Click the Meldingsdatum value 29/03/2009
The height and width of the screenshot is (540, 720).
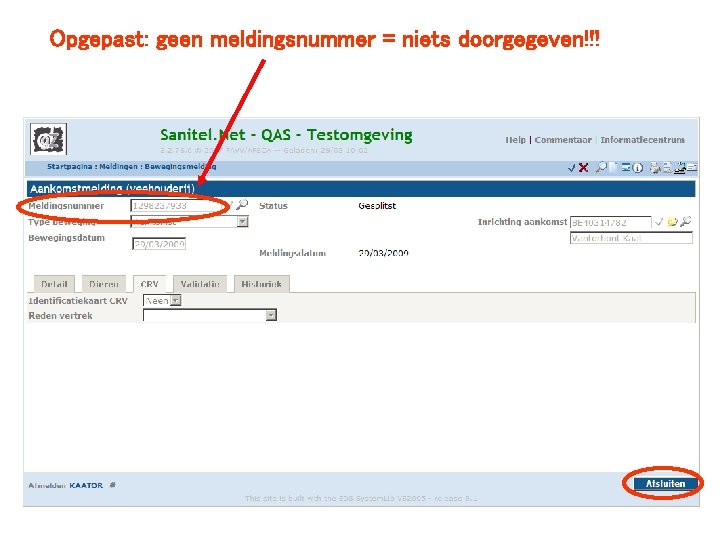tap(383, 253)
